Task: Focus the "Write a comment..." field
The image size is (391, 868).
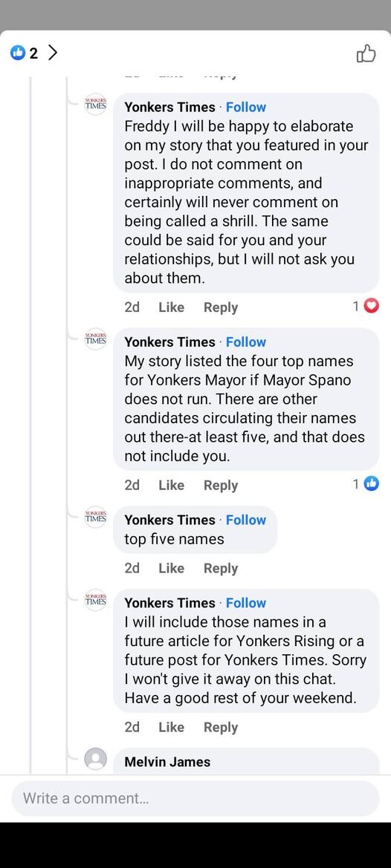Action: click(x=195, y=798)
